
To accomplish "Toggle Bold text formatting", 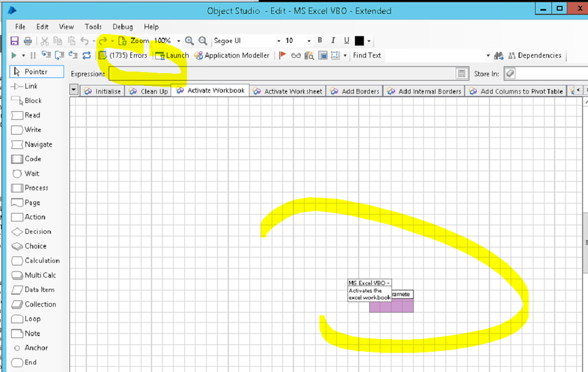I will click(320, 41).
